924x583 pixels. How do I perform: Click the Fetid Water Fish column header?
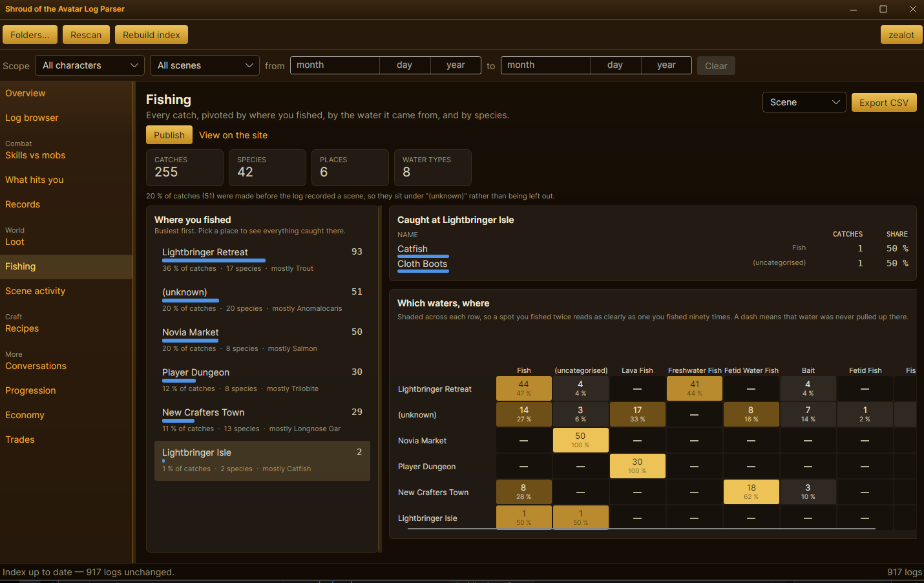tap(751, 370)
